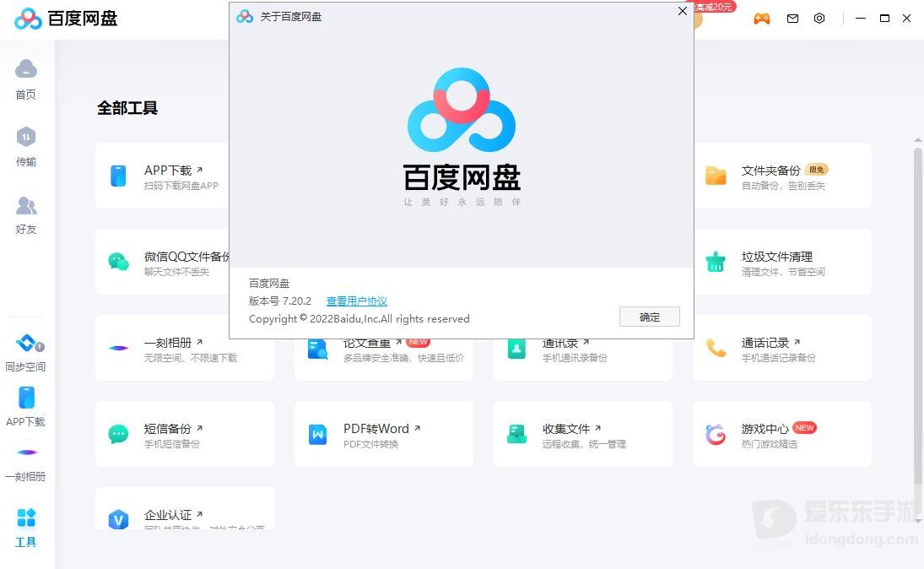This screenshot has width=924, height=569.
Task: Click the vertical scrollbar on the right
Action: (918, 318)
